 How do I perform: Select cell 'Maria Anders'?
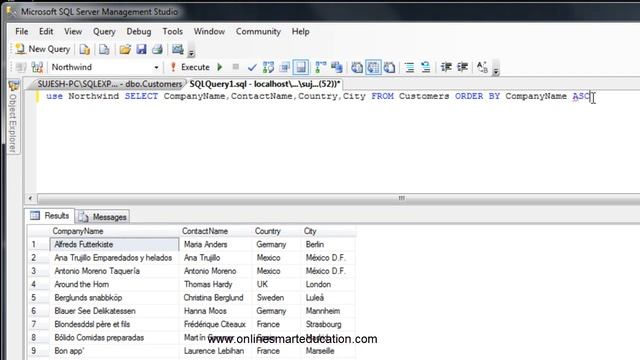click(x=216, y=244)
